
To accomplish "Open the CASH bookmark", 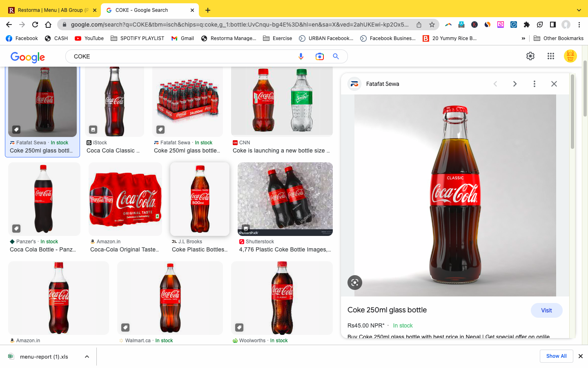I will (x=56, y=38).
